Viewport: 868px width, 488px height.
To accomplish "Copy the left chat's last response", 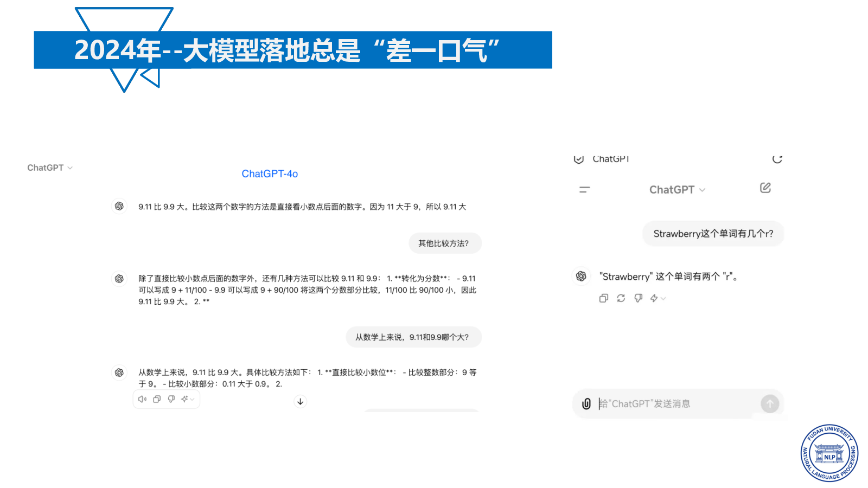I will tap(157, 399).
